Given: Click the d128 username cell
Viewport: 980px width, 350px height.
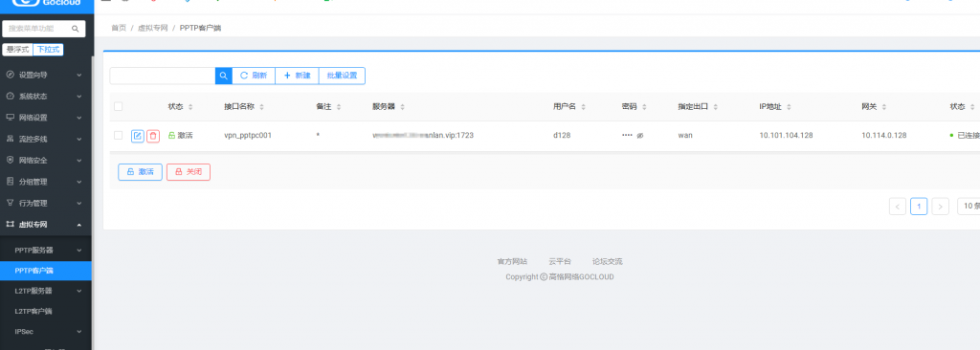Looking at the screenshot, I should pyautogui.click(x=562, y=136).
